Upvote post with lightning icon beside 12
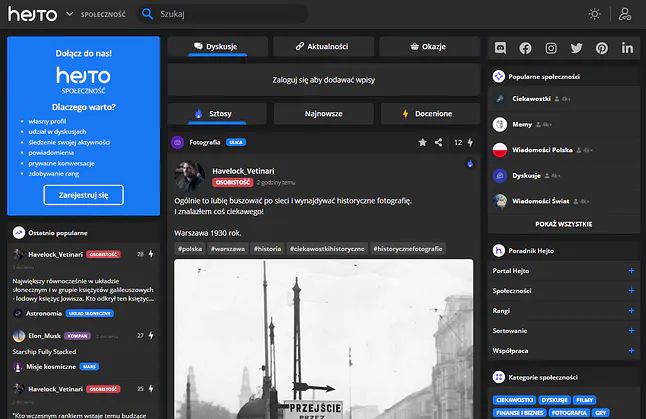Screen dimensions: 646x419 click(x=470, y=143)
